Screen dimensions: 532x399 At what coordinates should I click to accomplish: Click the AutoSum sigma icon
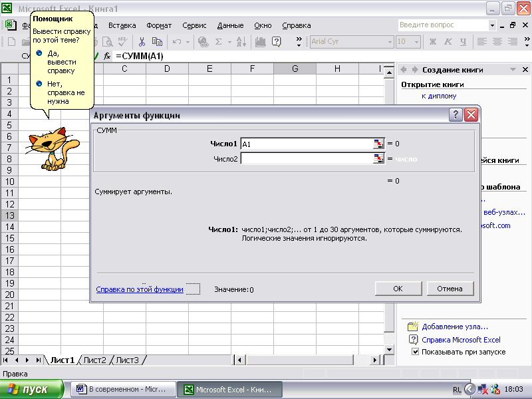(219, 42)
